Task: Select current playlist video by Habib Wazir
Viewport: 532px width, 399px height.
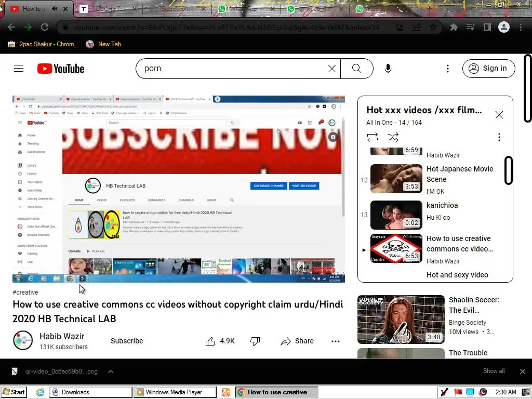Action: point(433,249)
